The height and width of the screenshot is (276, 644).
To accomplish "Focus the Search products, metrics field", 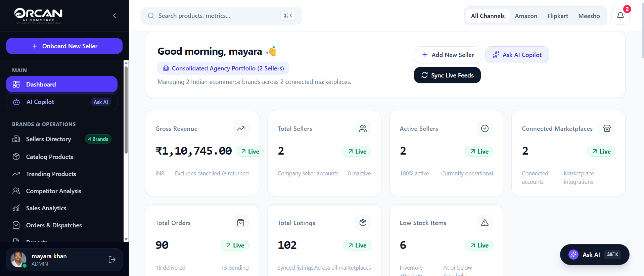I will 222,16.
